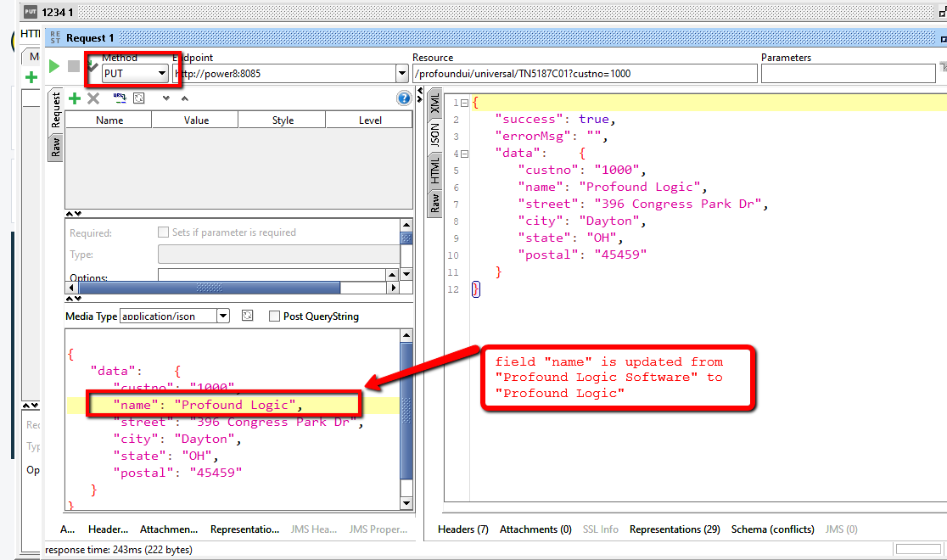Open the Media Type dropdown arrow
The width and height of the screenshot is (947, 560).
pyautogui.click(x=223, y=316)
